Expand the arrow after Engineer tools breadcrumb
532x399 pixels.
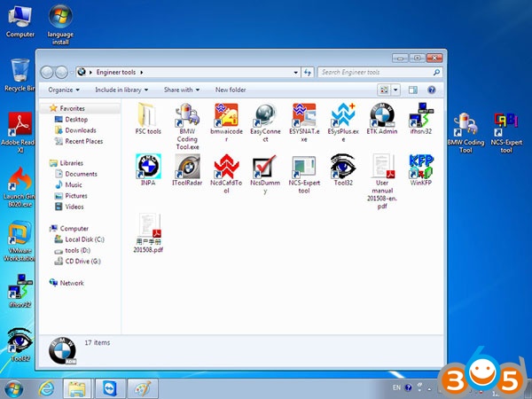click(142, 73)
